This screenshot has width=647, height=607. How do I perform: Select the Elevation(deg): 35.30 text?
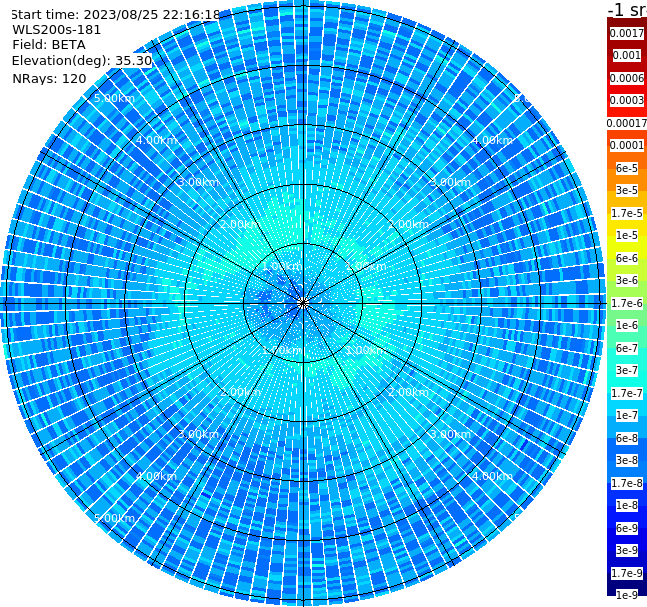point(82,61)
